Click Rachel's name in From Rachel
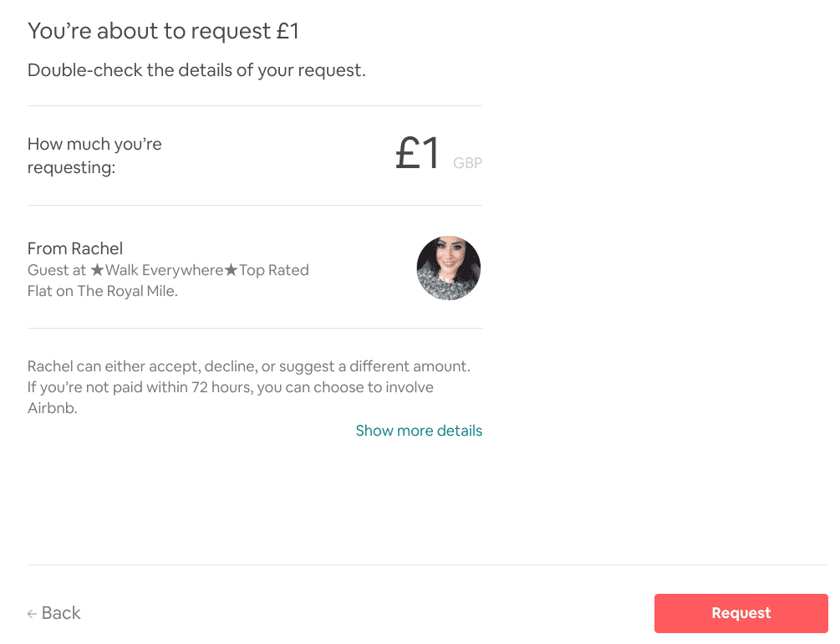The width and height of the screenshot is (840, 644). click(101, 248)
